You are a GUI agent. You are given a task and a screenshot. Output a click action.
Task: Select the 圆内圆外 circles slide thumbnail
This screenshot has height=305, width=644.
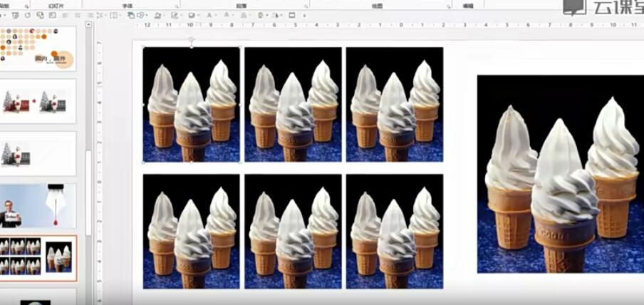[x=44, y=48]
